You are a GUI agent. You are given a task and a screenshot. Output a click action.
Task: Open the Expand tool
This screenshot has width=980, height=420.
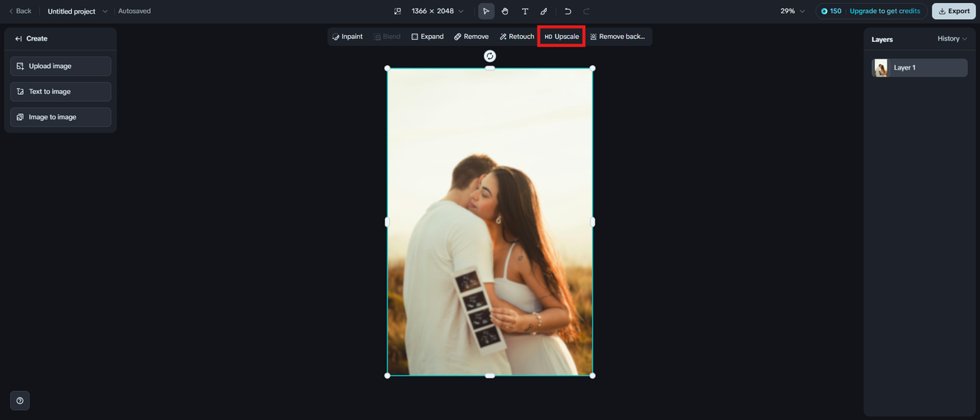coord(427,37)
